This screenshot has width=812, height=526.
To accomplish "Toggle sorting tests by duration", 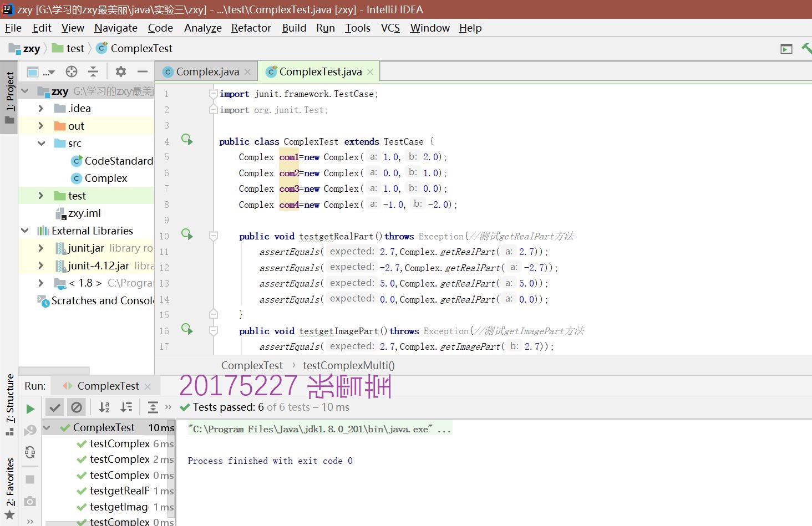I will click(126, 407).
